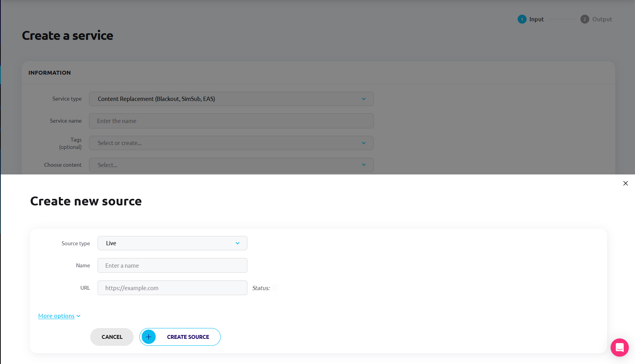
Task: Click the 'Create a service' heading
Action: (67, 36)
